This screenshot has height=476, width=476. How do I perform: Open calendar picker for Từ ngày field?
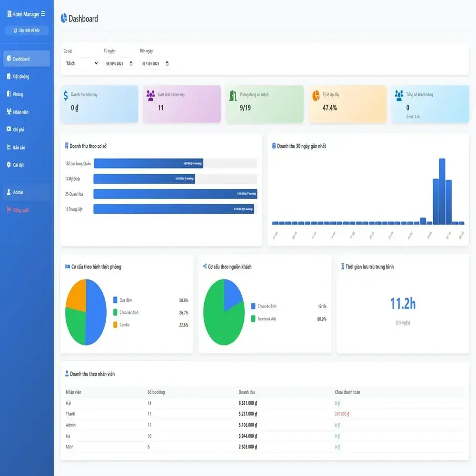tap(131, 63)
